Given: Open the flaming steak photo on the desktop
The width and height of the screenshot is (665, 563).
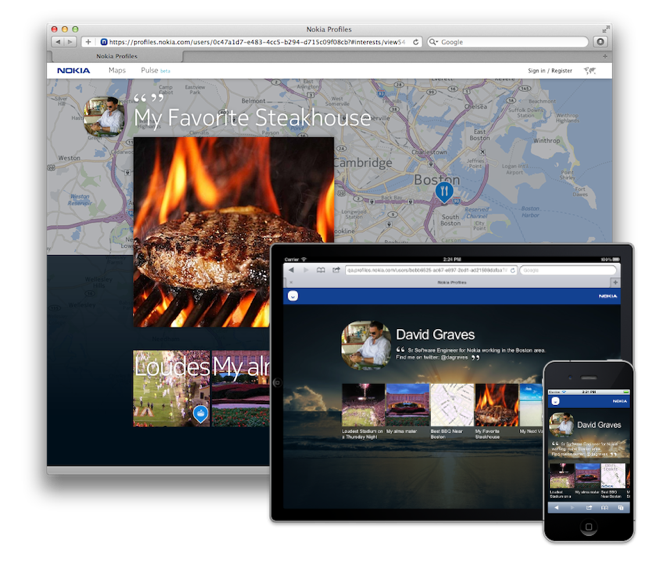Looking at the screenshot, I should pyautogui.click(x=233, y=232).
